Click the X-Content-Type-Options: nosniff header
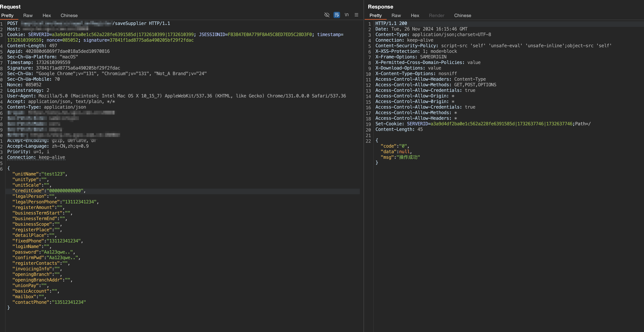 416,74
